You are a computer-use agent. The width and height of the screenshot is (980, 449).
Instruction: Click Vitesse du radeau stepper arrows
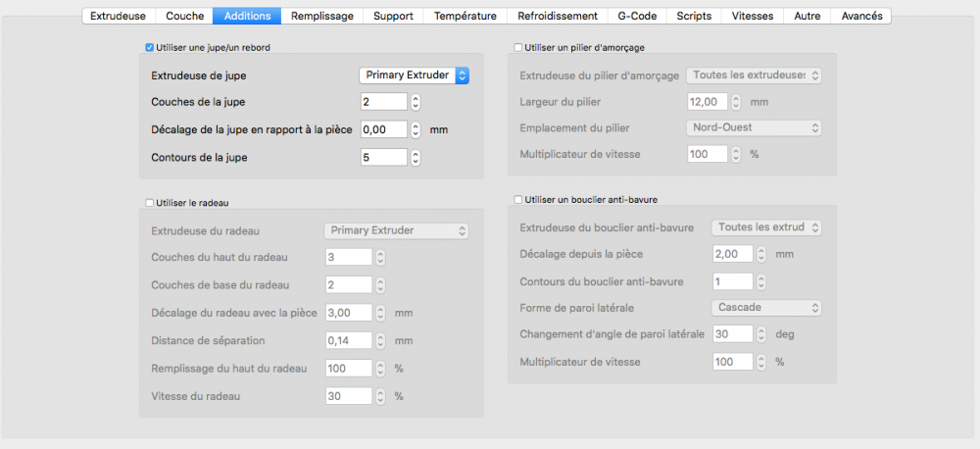(380, 397)
